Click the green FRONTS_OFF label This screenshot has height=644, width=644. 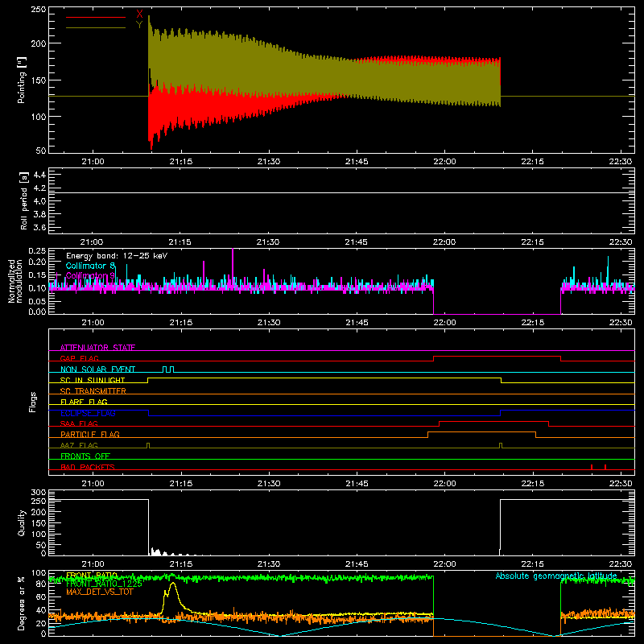[x=85, y=456]
